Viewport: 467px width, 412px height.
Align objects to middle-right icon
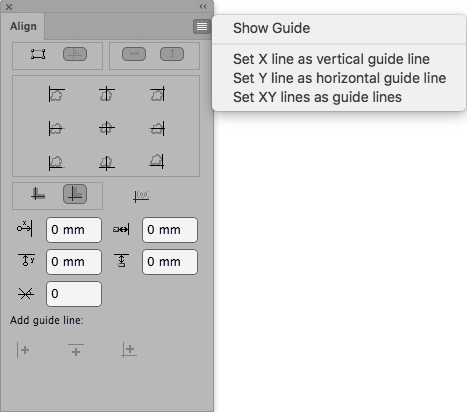pos(157,128)
